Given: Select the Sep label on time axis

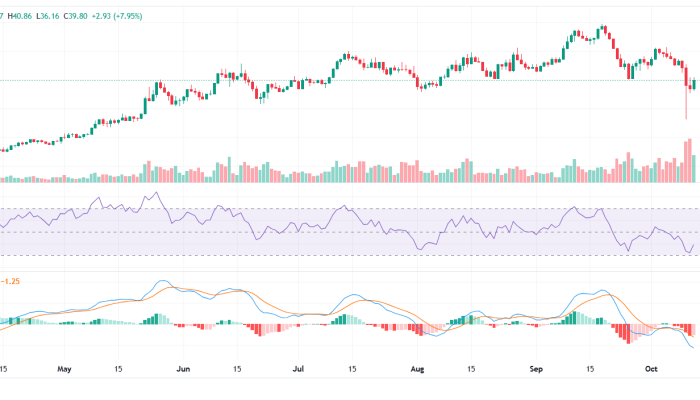Looking at the screenshot, I should click(534, 369).
